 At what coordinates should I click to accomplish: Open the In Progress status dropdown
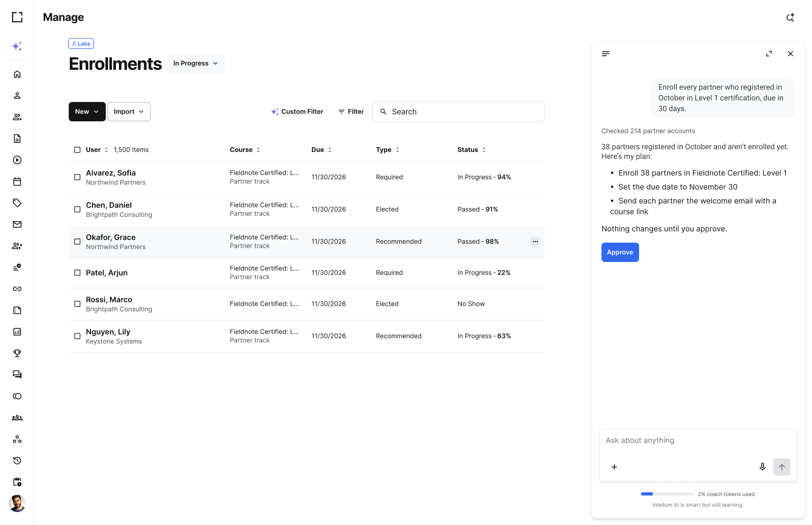click(196, 63)
